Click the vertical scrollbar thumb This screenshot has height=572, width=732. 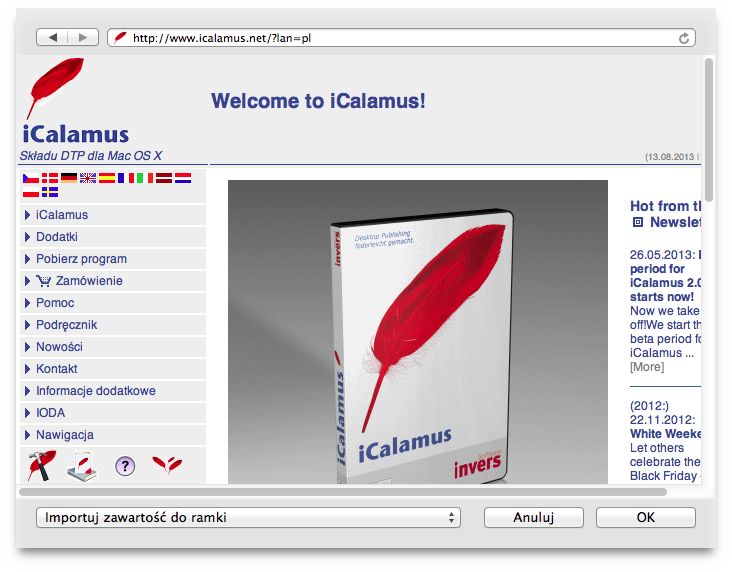(709, 130)
